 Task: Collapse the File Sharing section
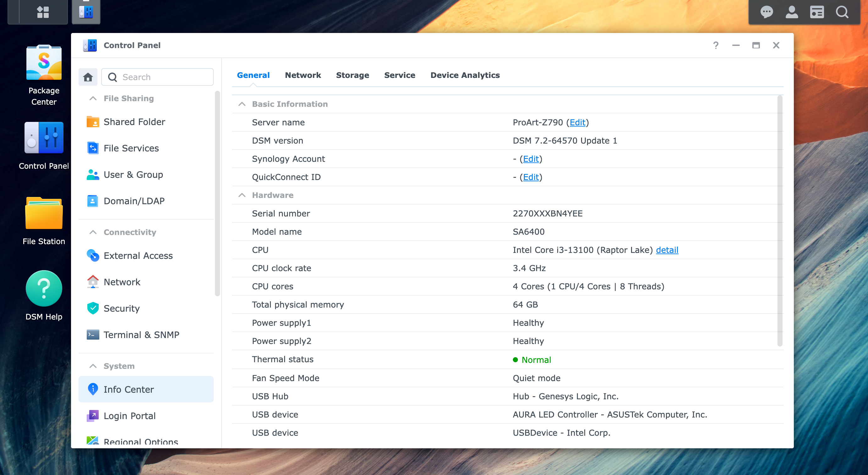click(x=93, y=98)
